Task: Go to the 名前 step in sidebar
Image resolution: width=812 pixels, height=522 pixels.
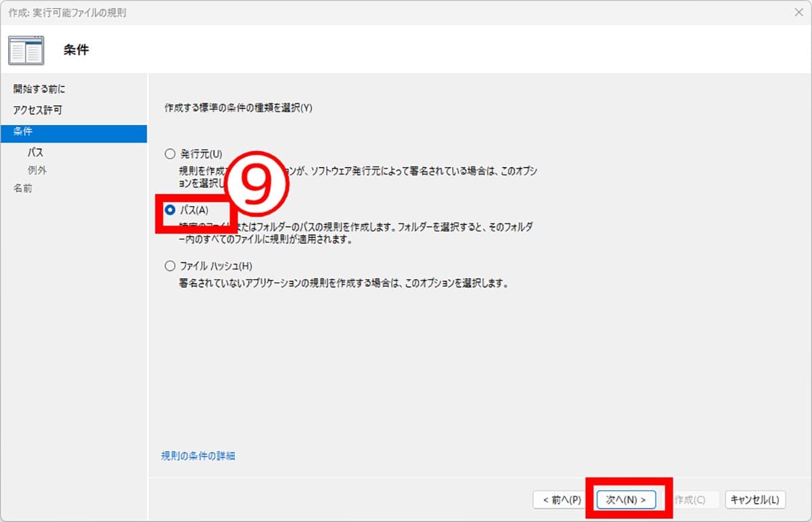Action: click(23, 189)
